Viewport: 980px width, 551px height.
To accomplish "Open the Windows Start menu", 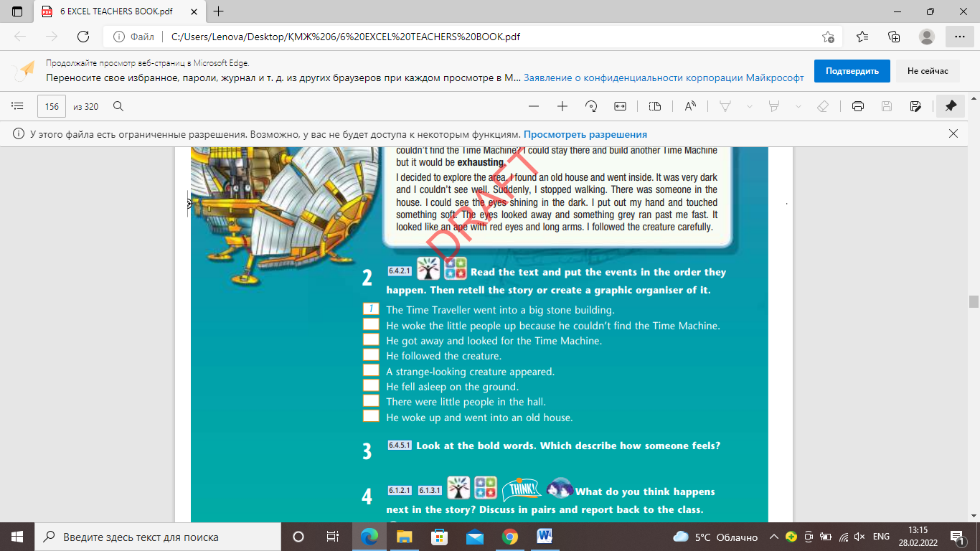I will click(17, 537).
